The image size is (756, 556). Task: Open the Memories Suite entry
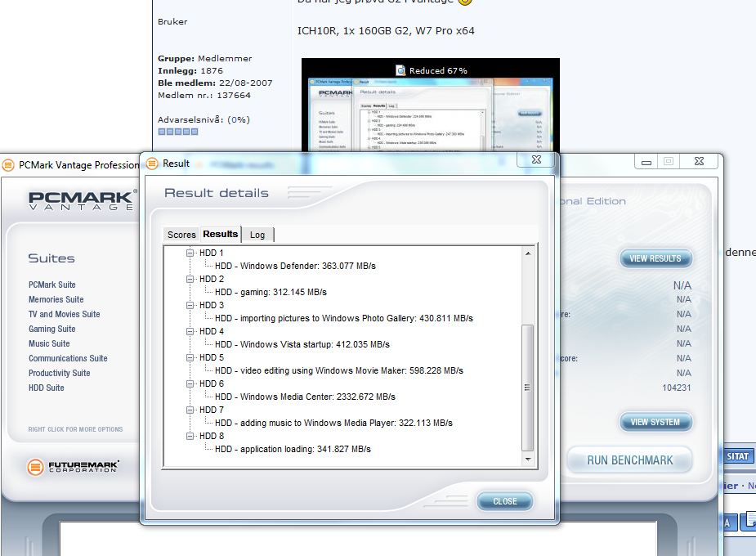tap(56, 299)
